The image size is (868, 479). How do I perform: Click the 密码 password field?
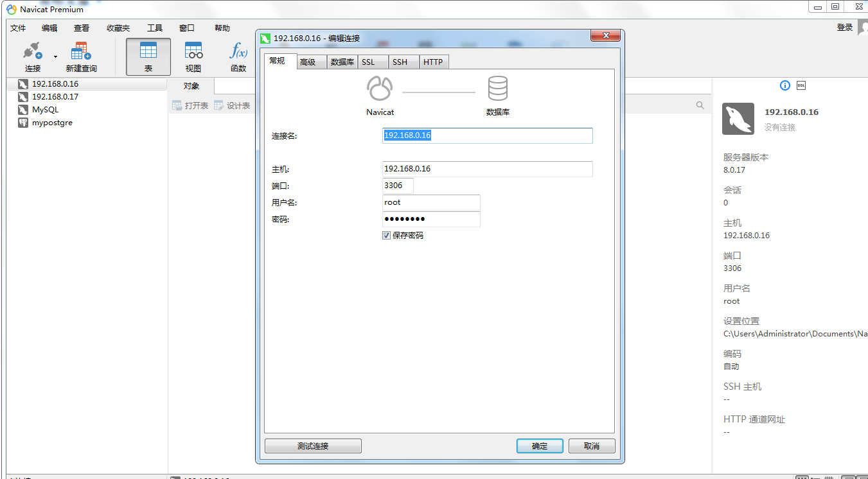coord(431,219)
